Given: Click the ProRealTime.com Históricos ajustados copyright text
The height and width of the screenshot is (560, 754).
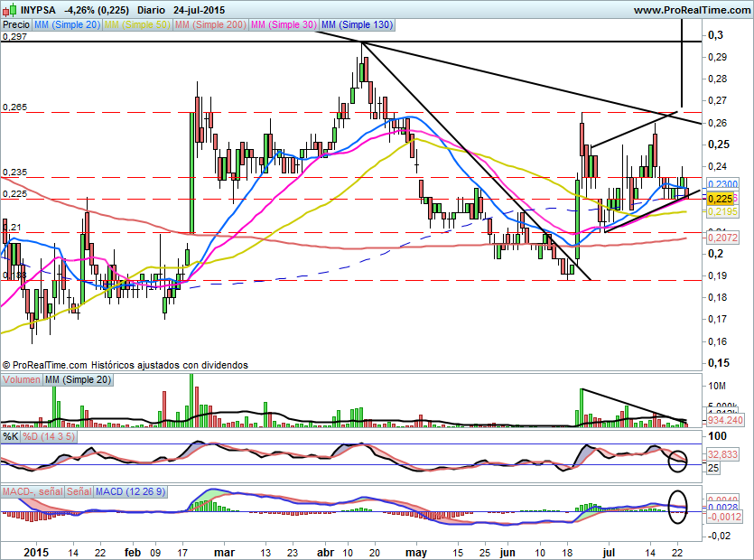Looking at the screenshot, I should point(125,365).
